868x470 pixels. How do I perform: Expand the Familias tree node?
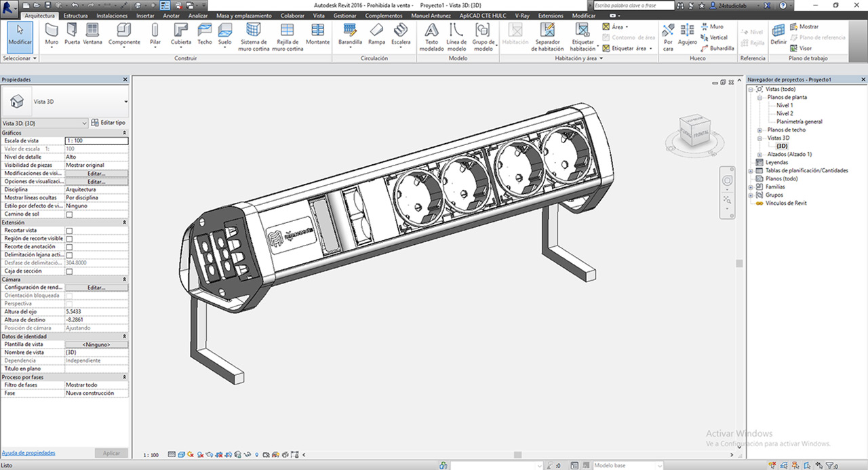click(x=751, y=187)
